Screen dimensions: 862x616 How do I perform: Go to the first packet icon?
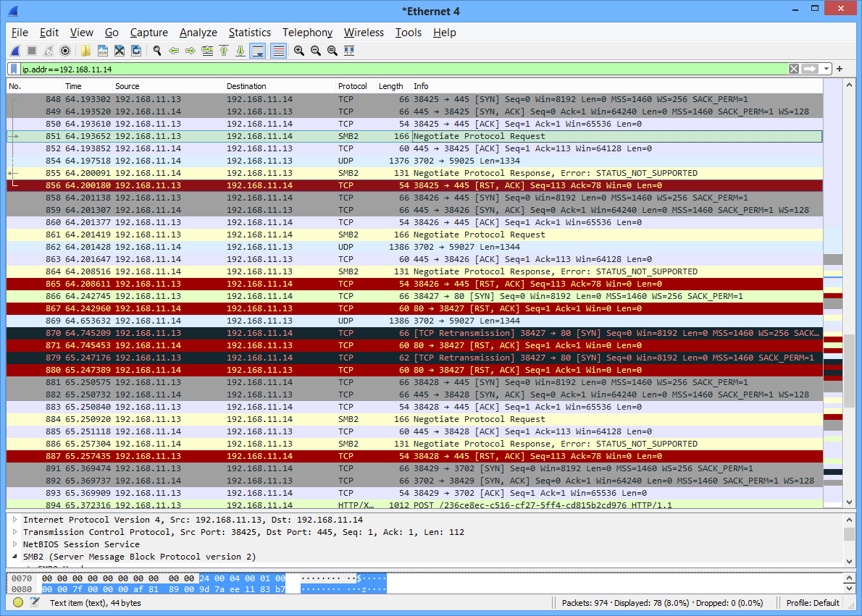tap(224, 51)
